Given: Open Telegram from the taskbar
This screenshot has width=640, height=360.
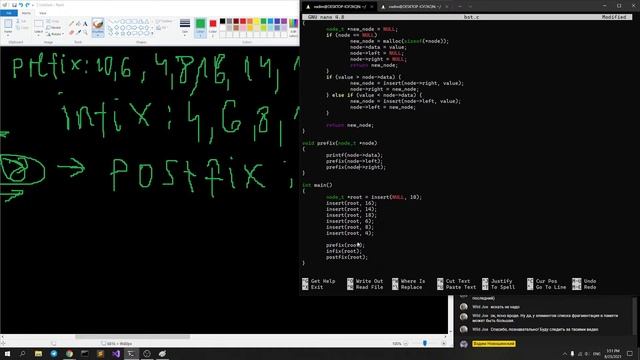Looking at the screenshot, I should [54, 353].
